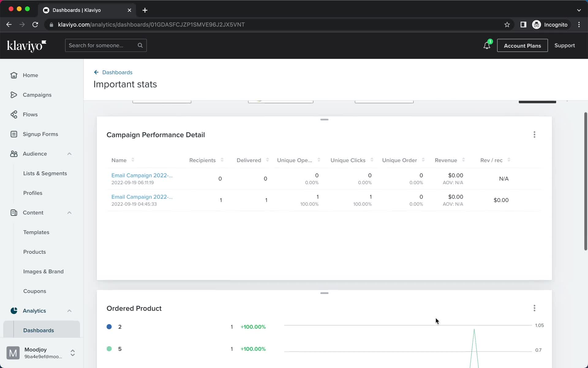The height and width of the screenshot is (368, 588).
Task: Open Email Campaign dated 2022-09-19 04:45:33
Action: click(x=142, y=197)
